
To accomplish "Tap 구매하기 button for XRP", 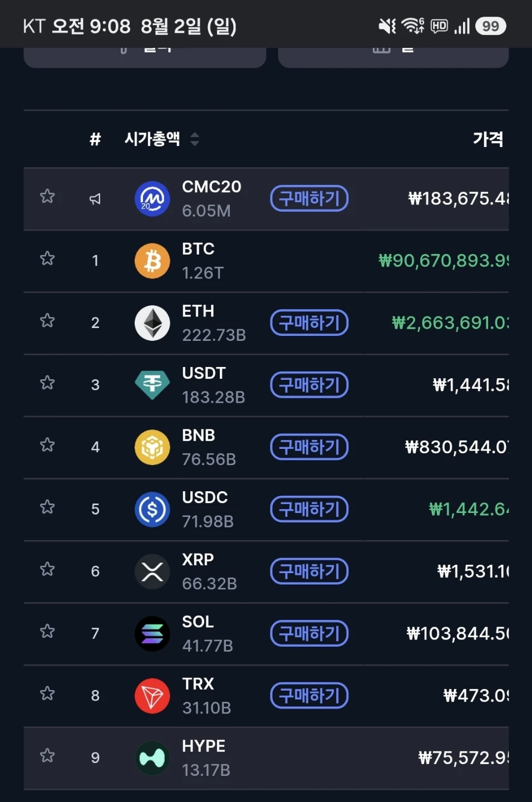I will (309, 571).
